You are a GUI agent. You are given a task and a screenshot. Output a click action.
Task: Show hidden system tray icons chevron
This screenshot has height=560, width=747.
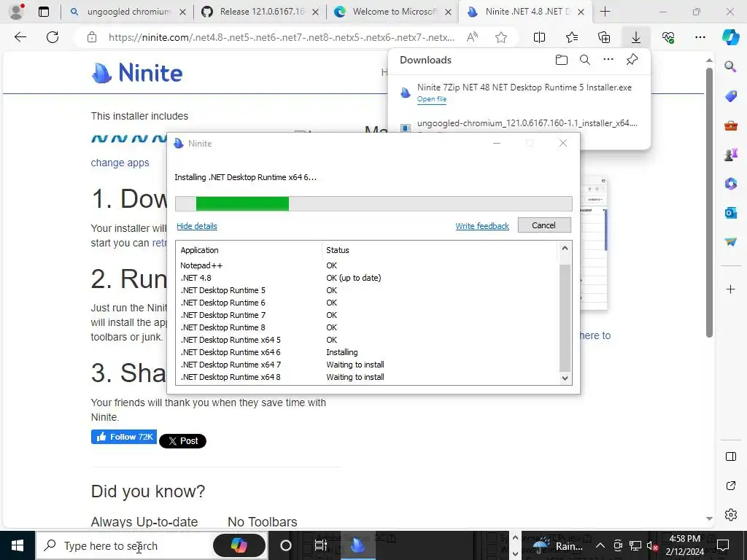(600, 545)
